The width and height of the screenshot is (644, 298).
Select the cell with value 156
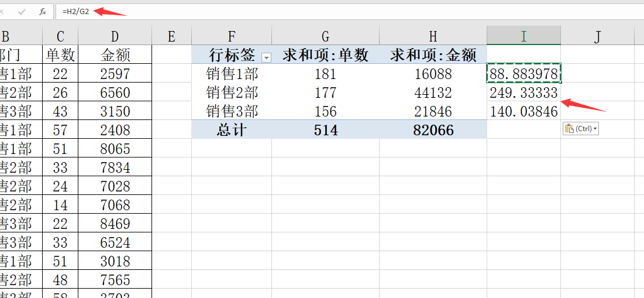coord(325,111)
